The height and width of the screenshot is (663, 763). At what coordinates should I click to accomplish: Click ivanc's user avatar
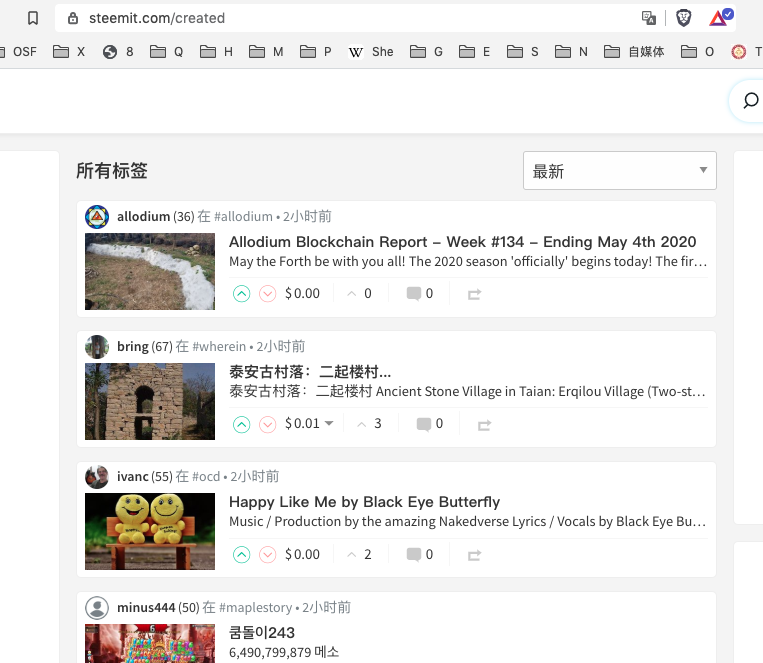pyautogui.click(x=97, y=477)
